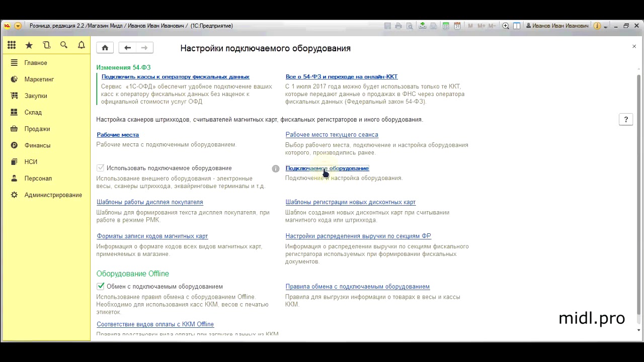Open the Главное section

point(36,63)
